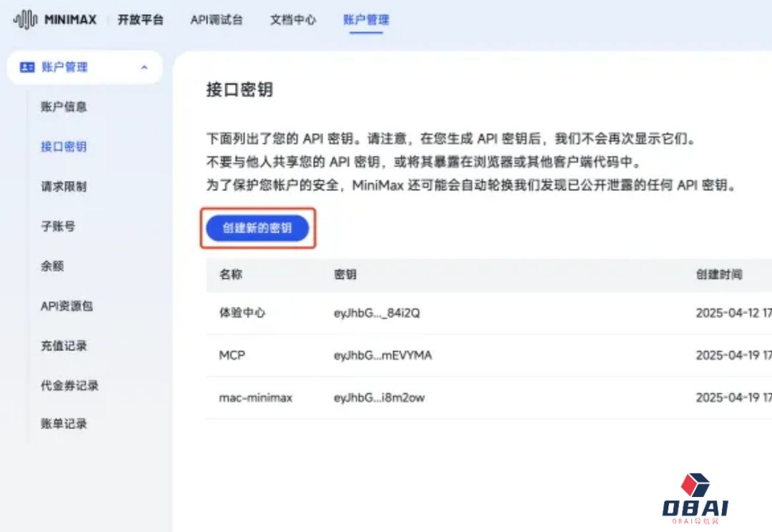772x532 pixels.
Task: Click the 名称 column header
Action: [x=231, y=275]
